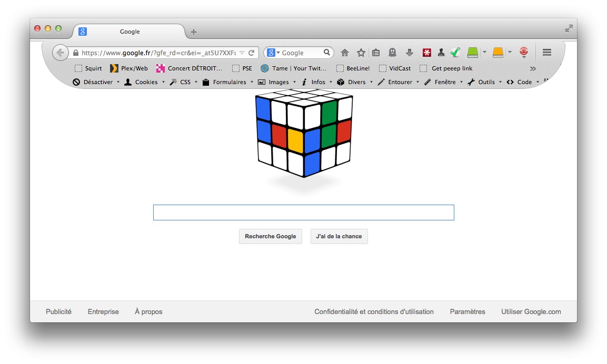Focus the Google search input field
Image resolution: width=607 pixels, height=364 pixels.
(303, 213)
